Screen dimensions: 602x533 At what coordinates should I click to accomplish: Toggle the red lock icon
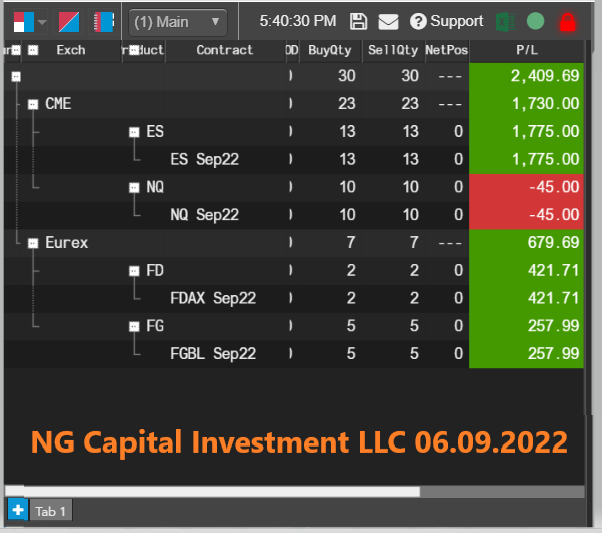(567, 22)
